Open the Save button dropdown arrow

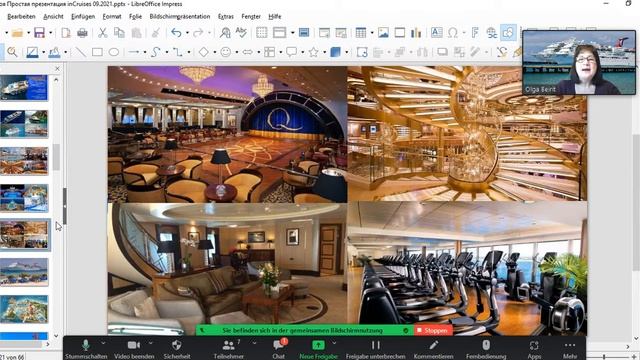51,33
